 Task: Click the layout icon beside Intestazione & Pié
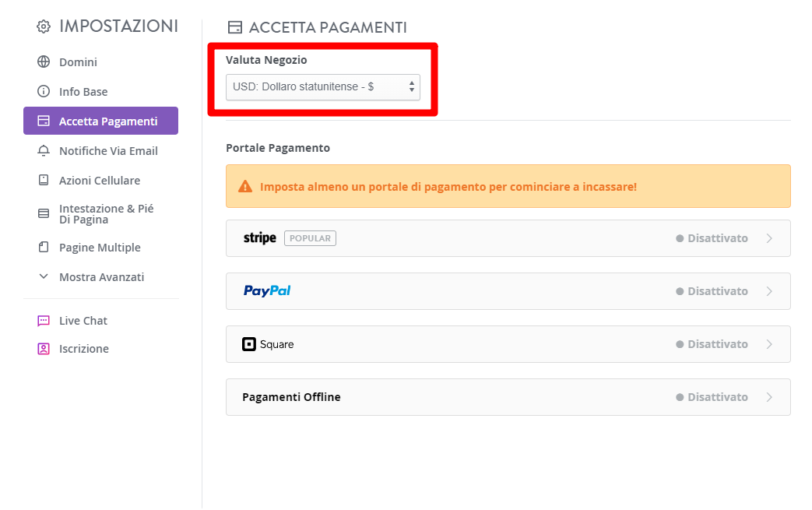pos(44,213)
